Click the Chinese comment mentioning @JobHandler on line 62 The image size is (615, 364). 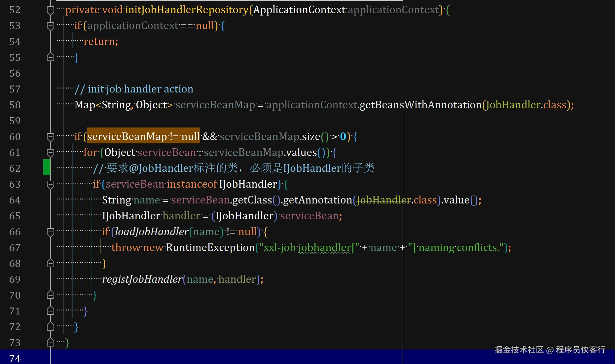[x=234, y=168]
